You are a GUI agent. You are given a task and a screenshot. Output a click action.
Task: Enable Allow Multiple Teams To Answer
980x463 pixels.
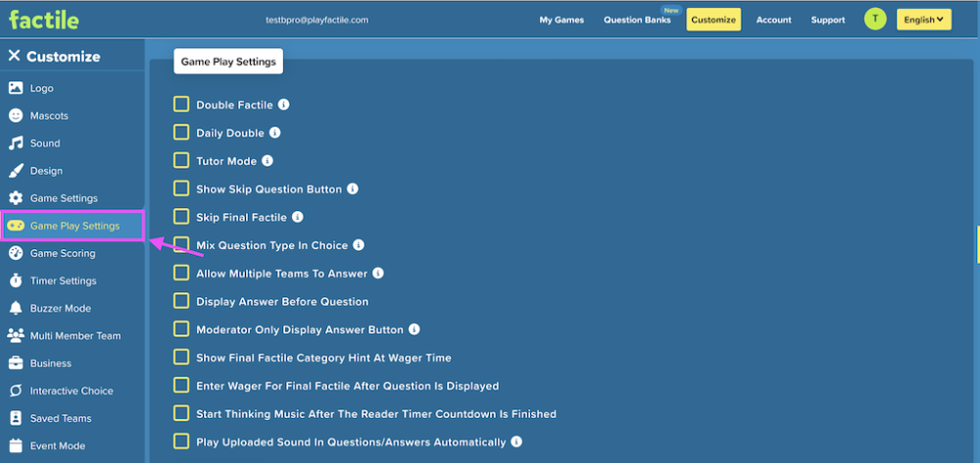click(x=181, y=273)
